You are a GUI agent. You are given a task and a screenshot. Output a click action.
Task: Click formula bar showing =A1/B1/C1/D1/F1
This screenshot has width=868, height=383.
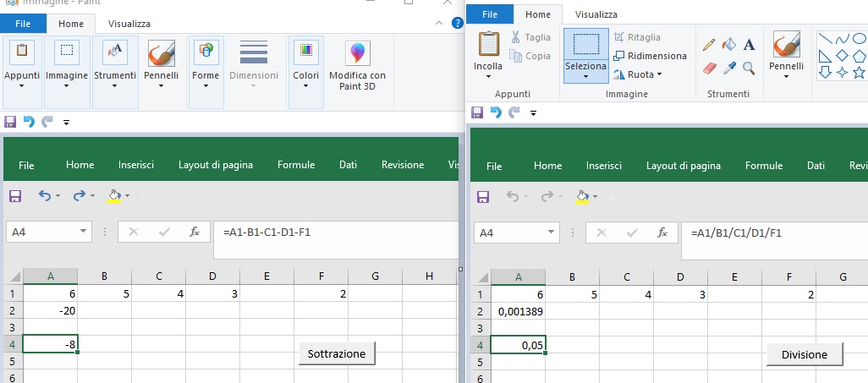click(x=774, y=241)
